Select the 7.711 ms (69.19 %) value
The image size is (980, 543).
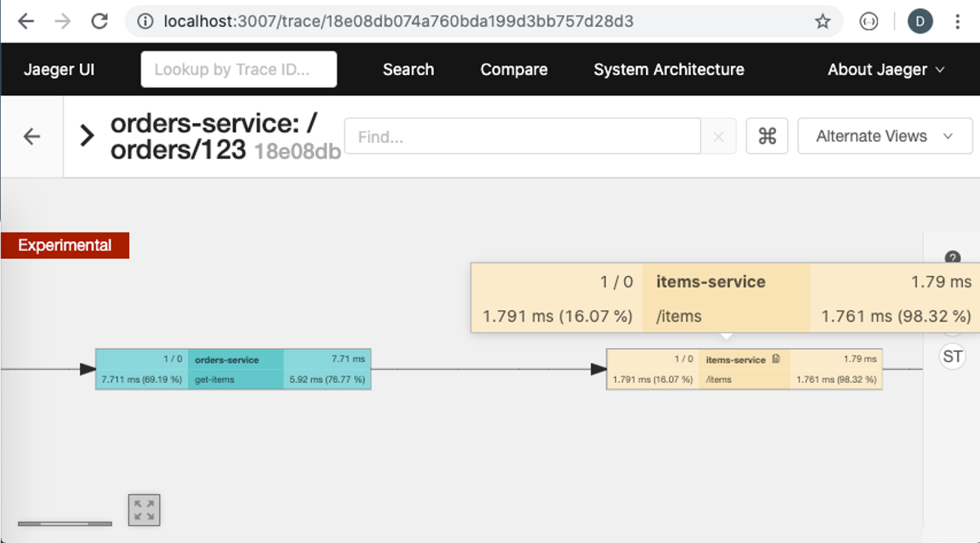click(x=141, y=380)
